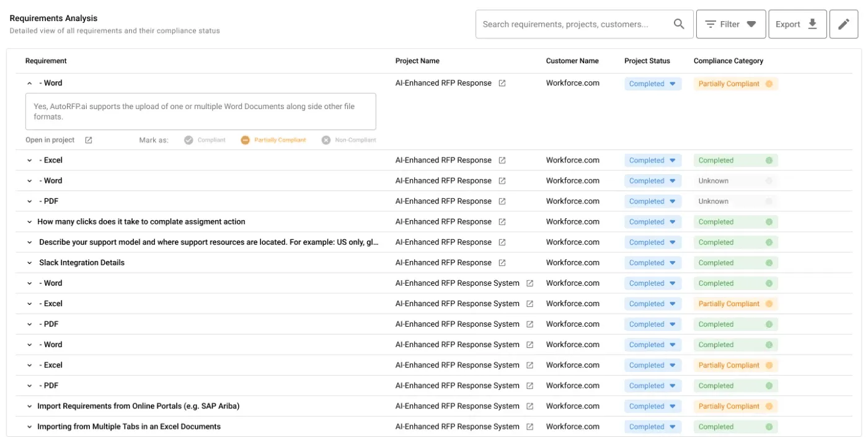Viewport: 868px width, 437px height.
Task: Click the Unknown compliance badge in PDF row
Action: point(735,201)
